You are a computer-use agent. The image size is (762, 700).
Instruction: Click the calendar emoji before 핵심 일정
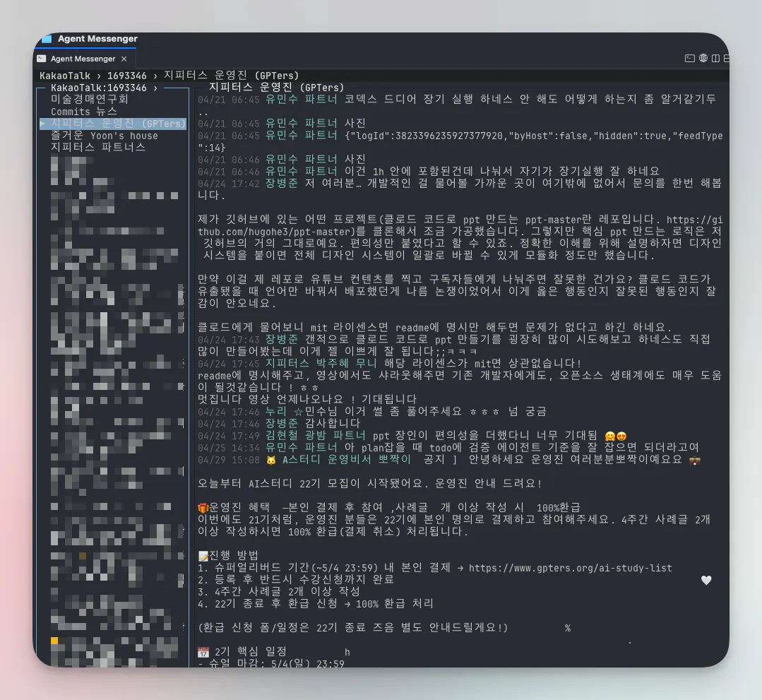click(203, 652)
